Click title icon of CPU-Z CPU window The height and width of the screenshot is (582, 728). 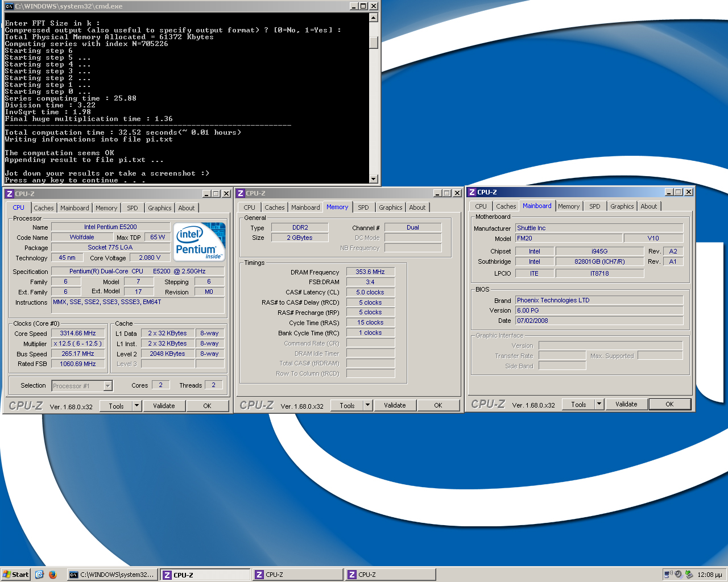tap(9, 194)
